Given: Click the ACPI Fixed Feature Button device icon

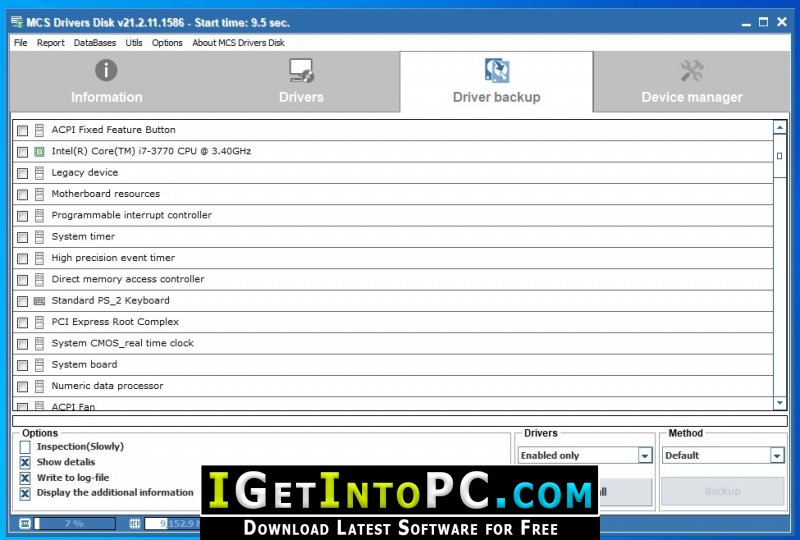Looking at the screenshot, I should click(39, 130).
